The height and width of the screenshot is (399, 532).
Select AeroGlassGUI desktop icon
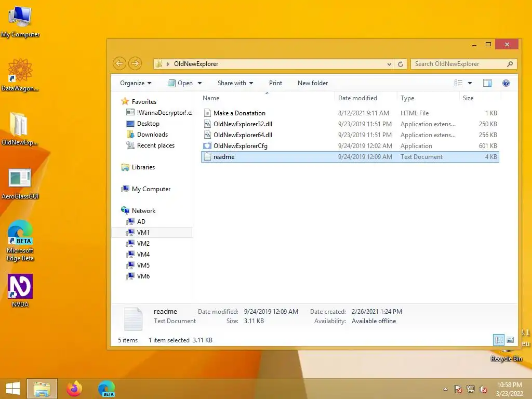20,183
